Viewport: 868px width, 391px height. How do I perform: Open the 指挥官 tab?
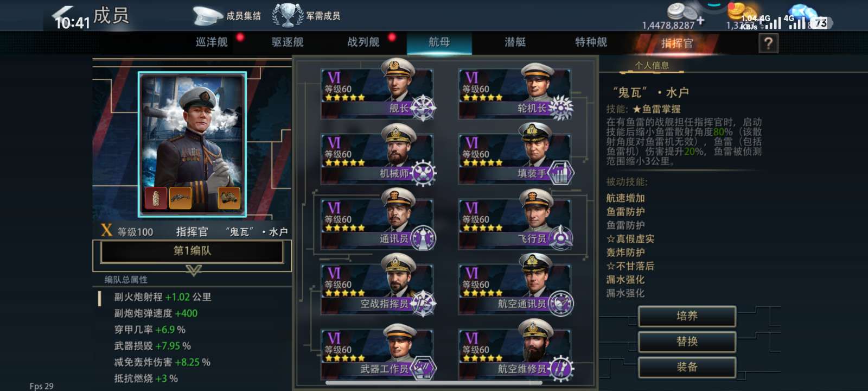[677, 43]
